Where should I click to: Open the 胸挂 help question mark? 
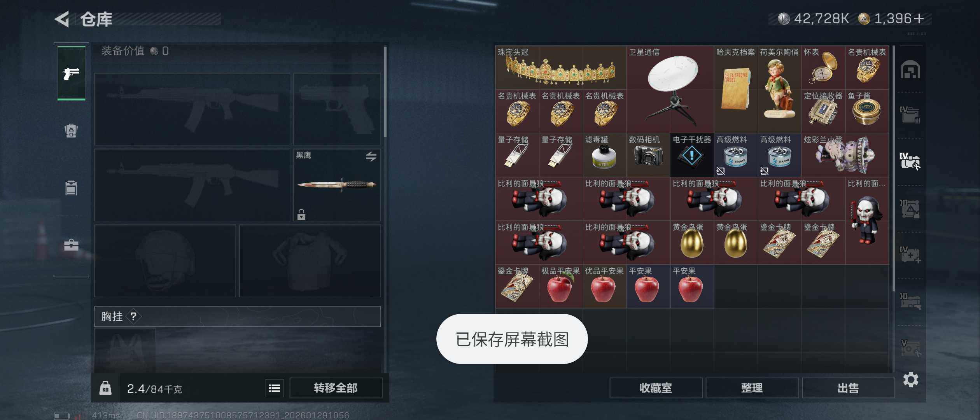pyautogui.click(x=133, y=316)
